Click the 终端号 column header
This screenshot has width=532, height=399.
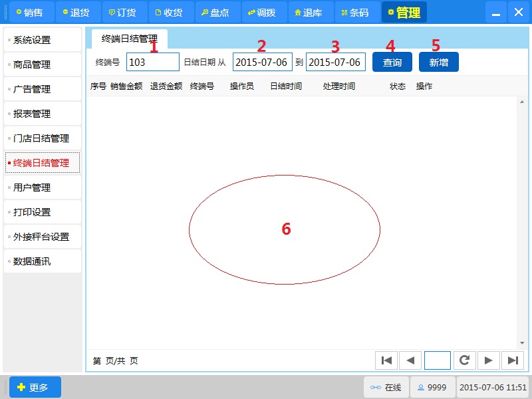(x=202, y=86)
